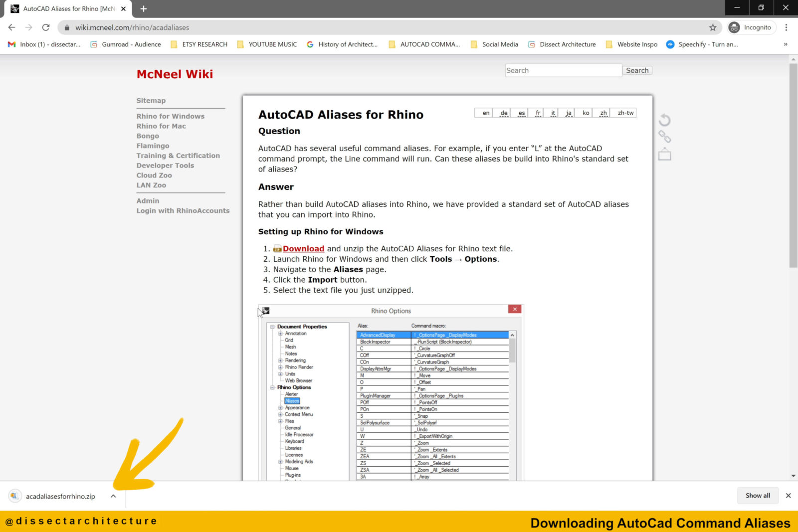Click the padlock site info icon
The width and height of the screenshot is (798, 532).
(x=67, y=27)
